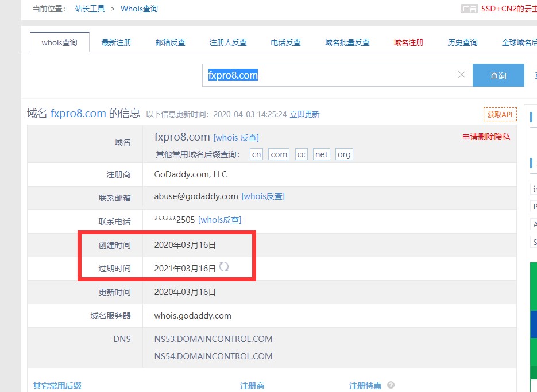Select the 注册人反查 tab

coord(228,42)
